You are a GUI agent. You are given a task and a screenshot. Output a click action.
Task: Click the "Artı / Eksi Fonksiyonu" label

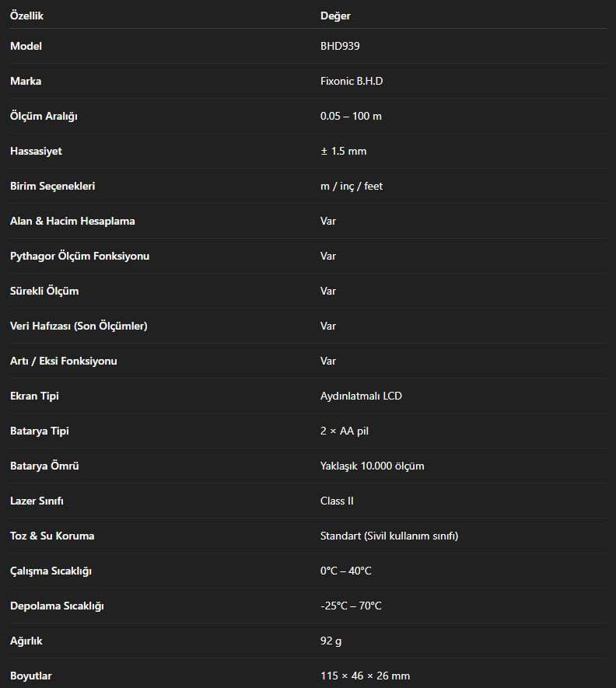(64, 361)
